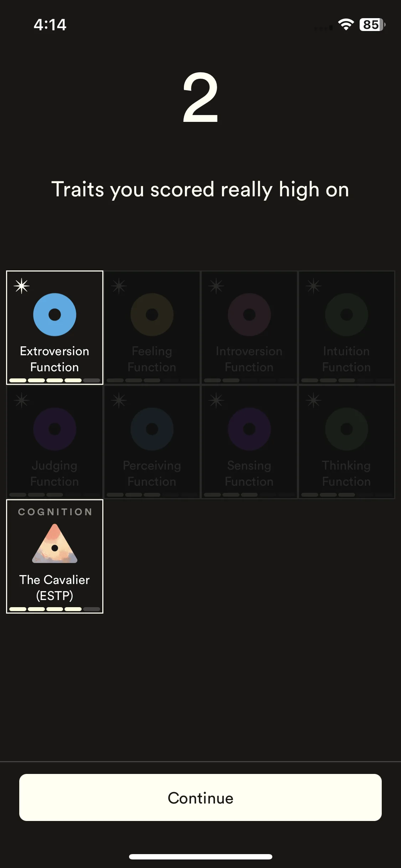Tap the Cavalier ESTP triangle icon

click(x=55, y=544)
